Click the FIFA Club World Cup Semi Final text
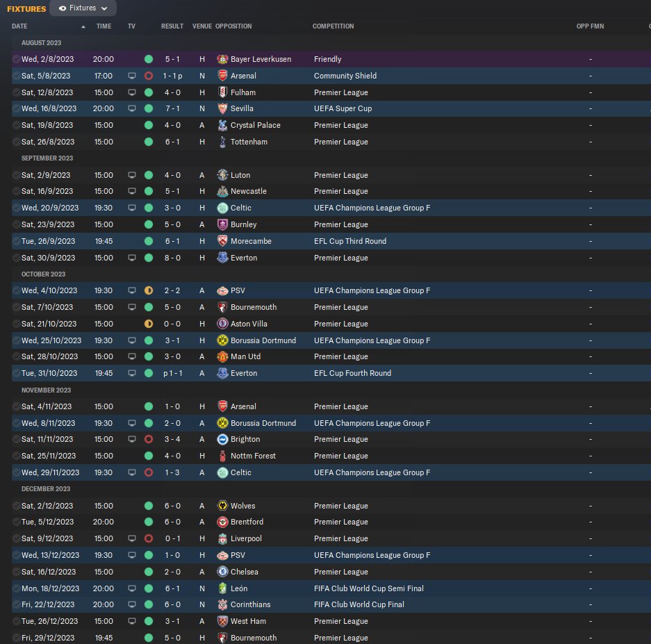The height and width of the screenshot is (644, 651). (x=369, y=588)
